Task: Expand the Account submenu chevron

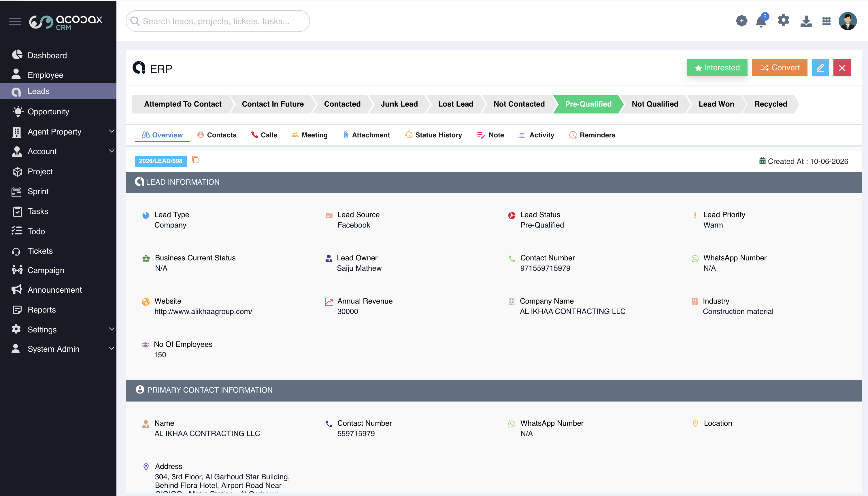Action: pos(112,151)
